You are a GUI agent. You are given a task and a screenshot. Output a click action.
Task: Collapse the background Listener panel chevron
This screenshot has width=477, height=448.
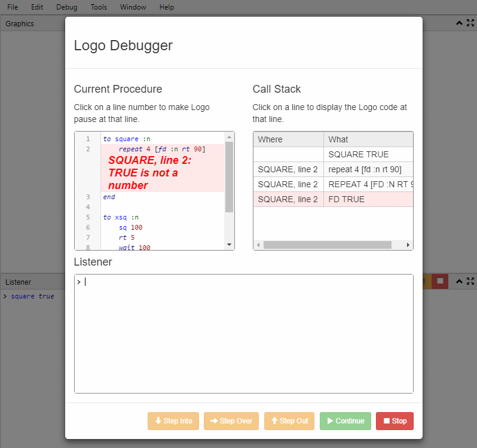[x=459, y=281]
